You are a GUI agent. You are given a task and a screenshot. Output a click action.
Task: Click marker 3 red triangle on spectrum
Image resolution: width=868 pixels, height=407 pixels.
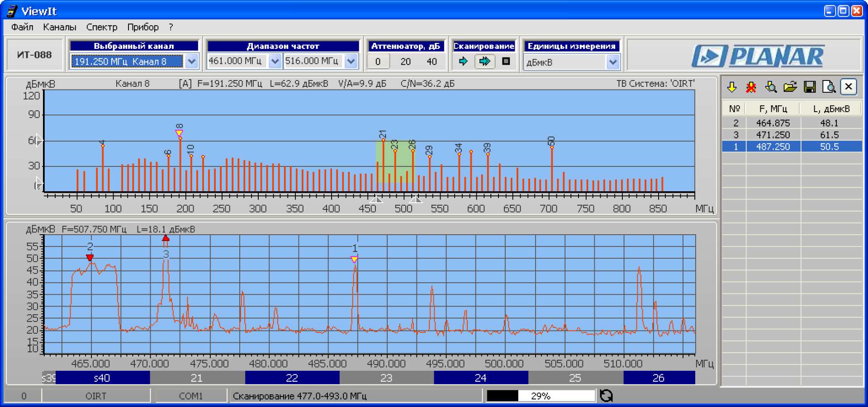pyautogui.click(x=166, y=238)
